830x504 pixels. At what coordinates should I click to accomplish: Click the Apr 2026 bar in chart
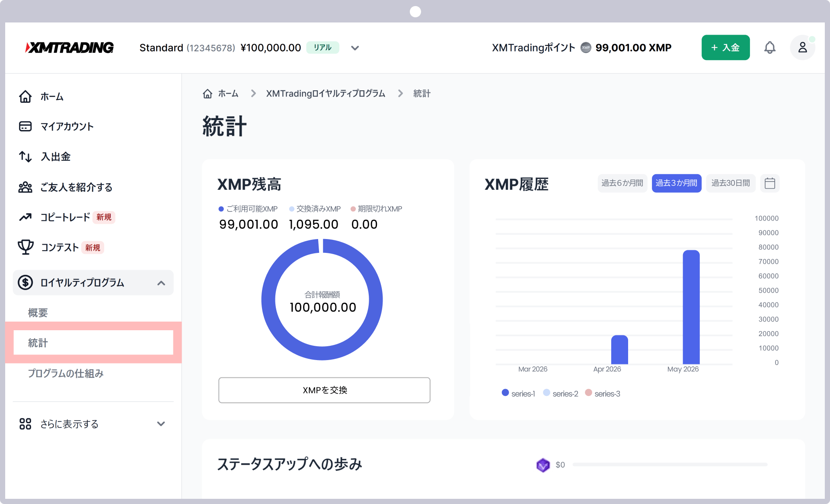(x=619, y=350)
